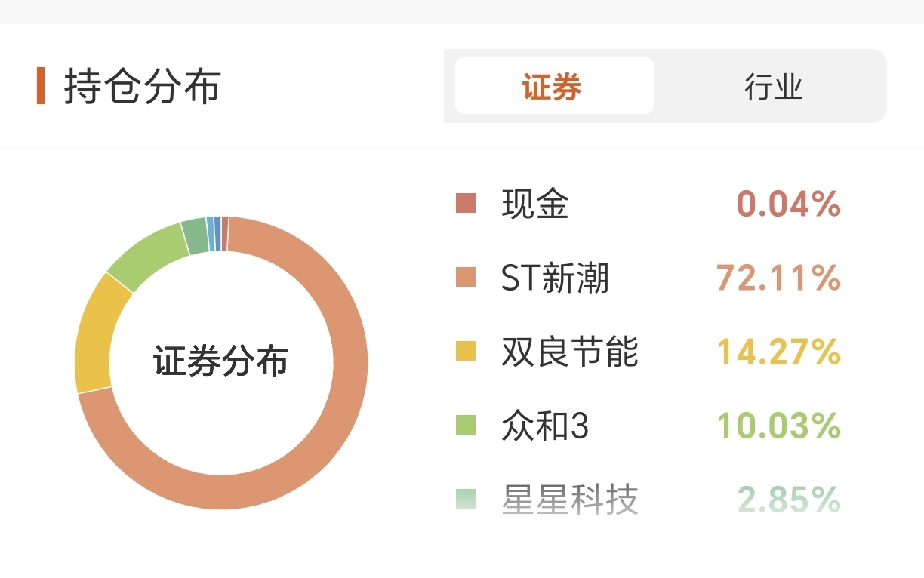Screen dimensions: 924x578
Task: Select the ST新潮 legend label
Action: [x=555, y=278]
